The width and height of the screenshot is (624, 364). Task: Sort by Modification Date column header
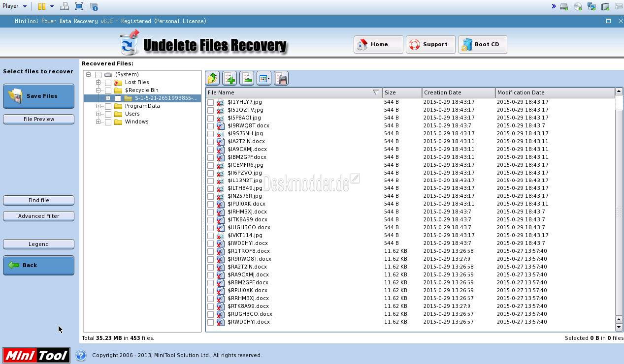[x=555, y=92]
